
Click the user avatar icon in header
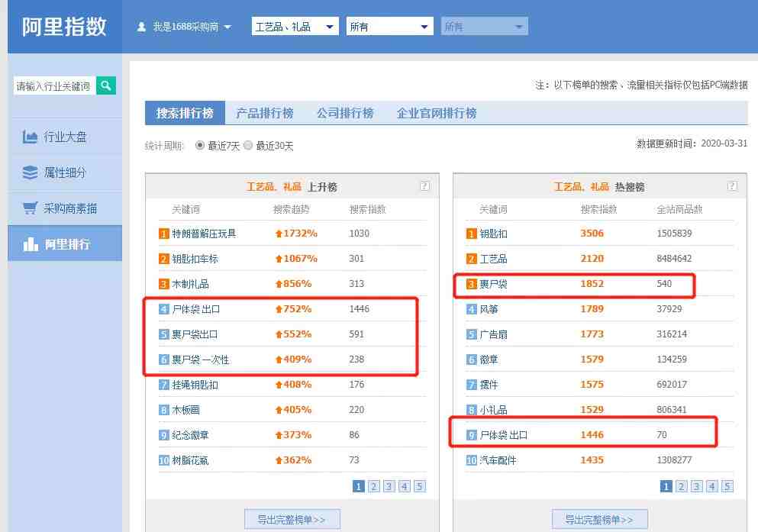click(x=141, y=27)
